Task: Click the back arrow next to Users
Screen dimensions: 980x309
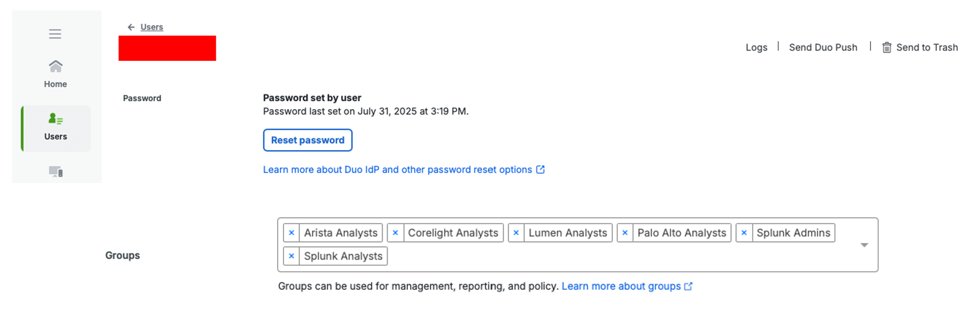Action: [131, 27]
